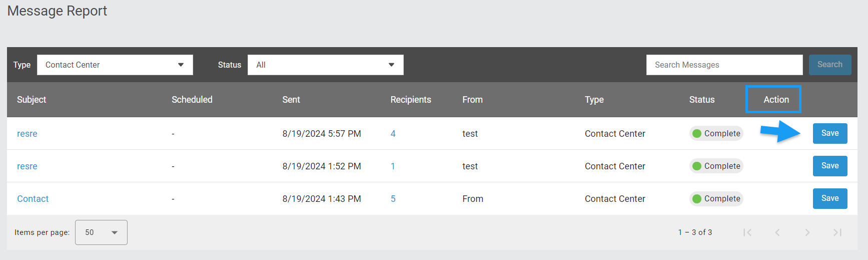868x260 pixels.
Task: Open the first resre message link
Action: click(27, 134)
